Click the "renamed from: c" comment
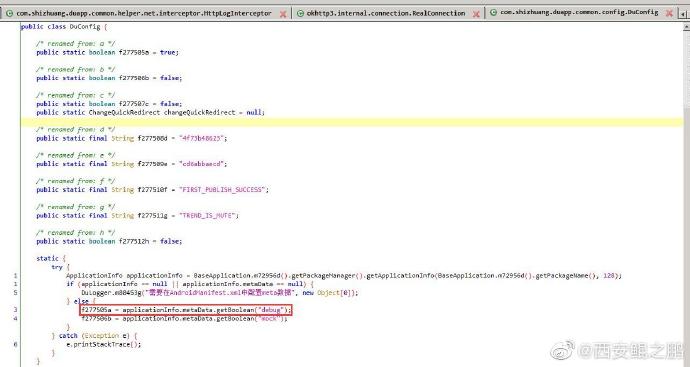 (75, 95)
